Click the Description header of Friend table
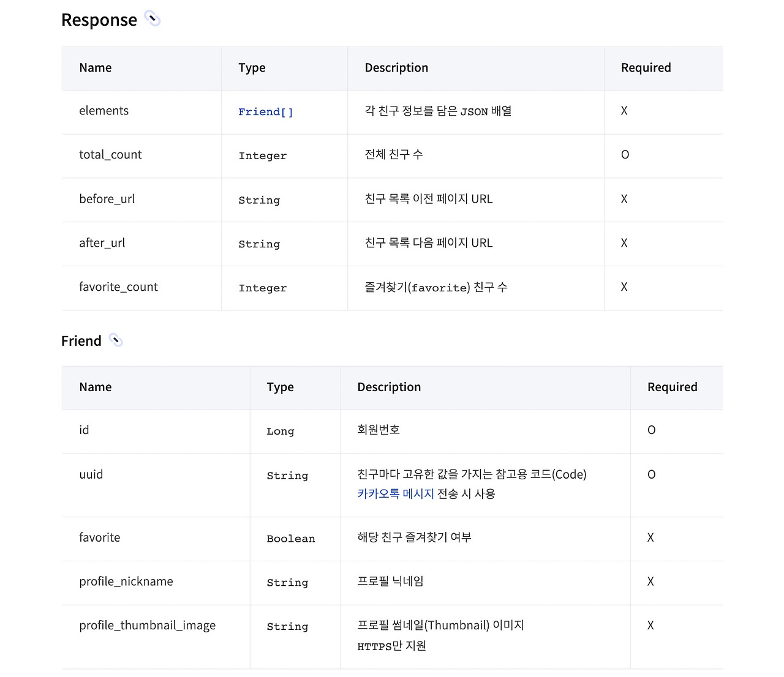This screenshot has width=784, height=677. (x=389, y=387)
